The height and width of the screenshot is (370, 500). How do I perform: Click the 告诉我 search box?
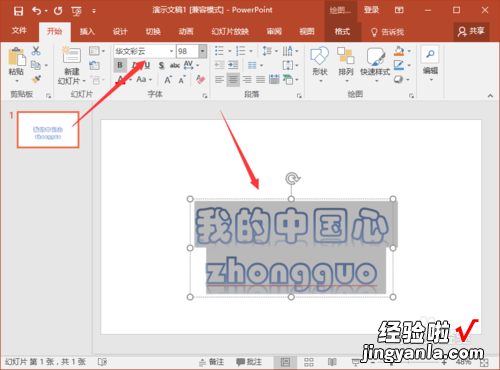click(387, 32)
